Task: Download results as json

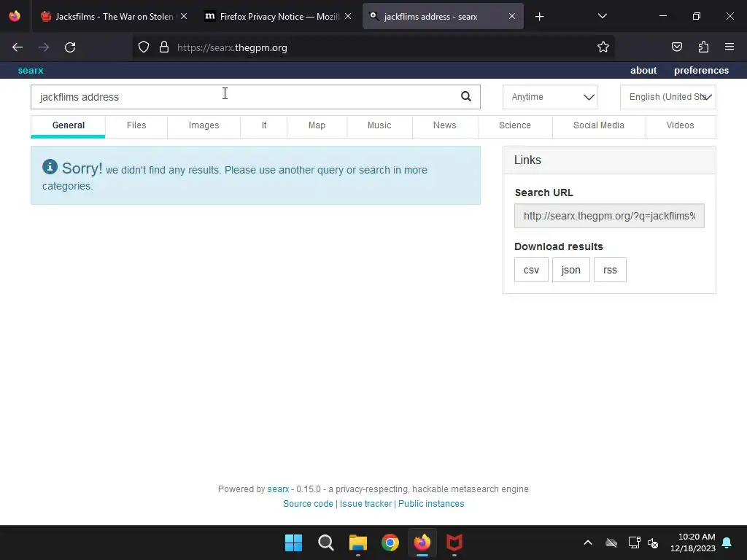Action: [570, 270]
